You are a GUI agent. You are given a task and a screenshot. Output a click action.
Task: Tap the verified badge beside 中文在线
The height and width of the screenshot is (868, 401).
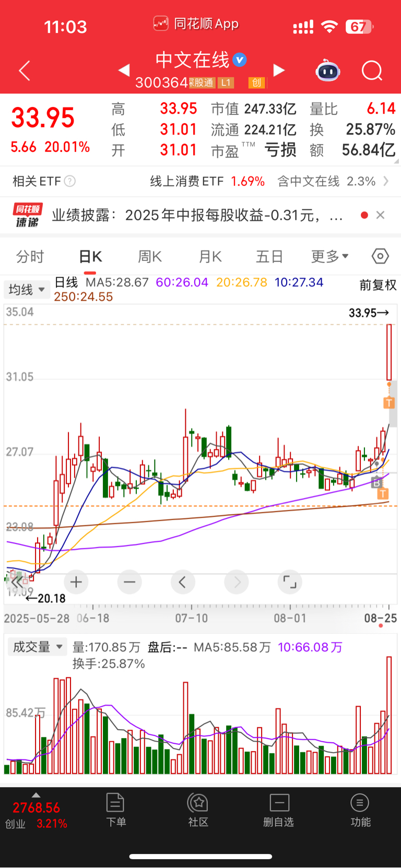(x=240, y=60)
